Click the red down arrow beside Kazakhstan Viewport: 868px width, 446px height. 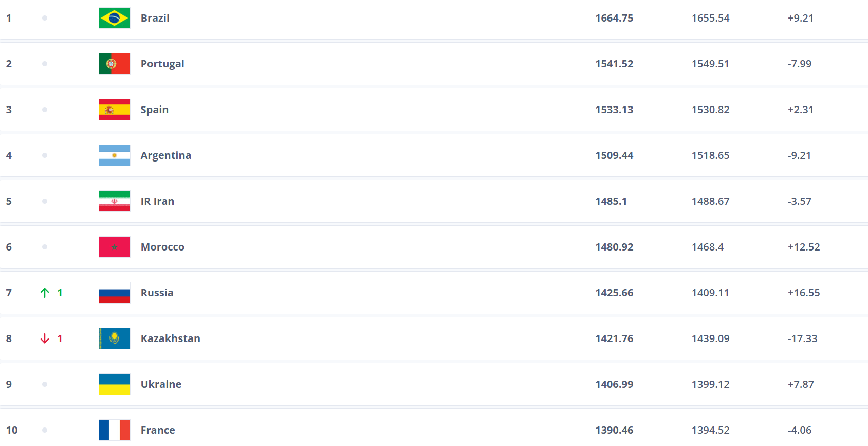click(45, 338)
